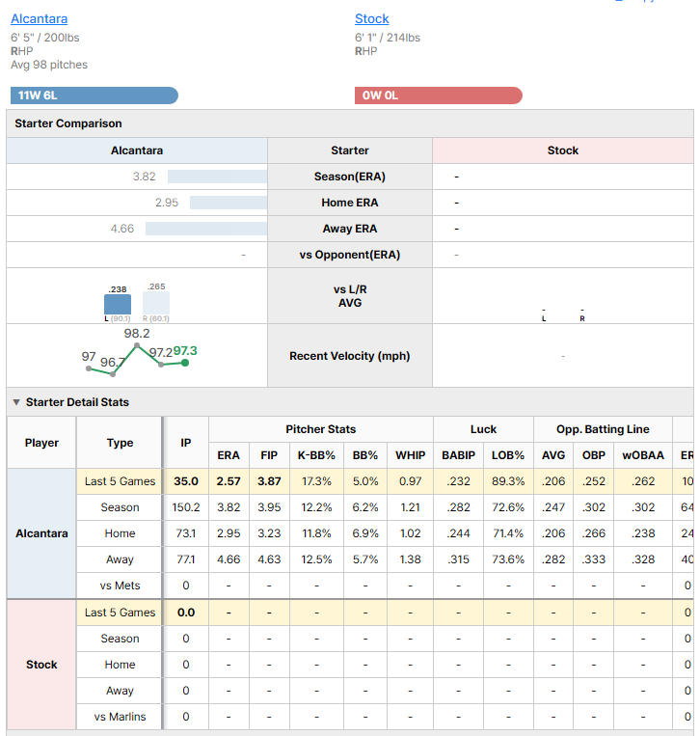Click the 96.7 velocity chart point
The width and height of the screenshot is (700, 736).
coord(113,374)
